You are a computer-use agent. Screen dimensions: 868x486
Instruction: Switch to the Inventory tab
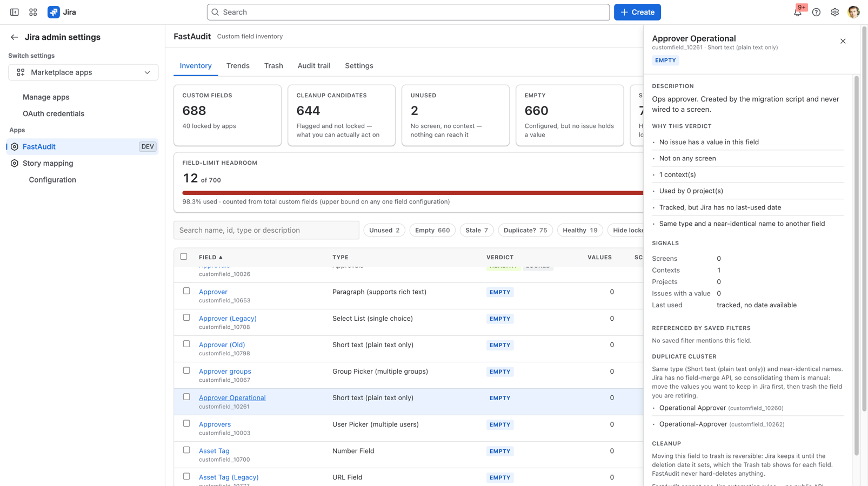pyautogui.click(x=196, y=66)
